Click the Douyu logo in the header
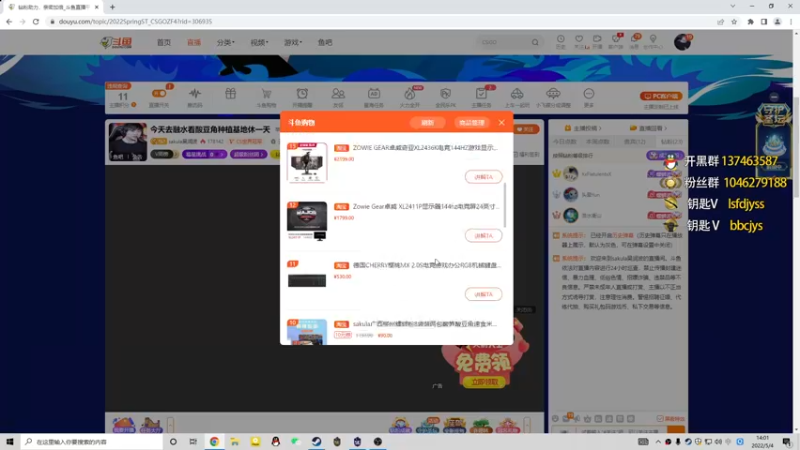The width and height of the screenshot is (800, 450). click(x=116, y=42)
